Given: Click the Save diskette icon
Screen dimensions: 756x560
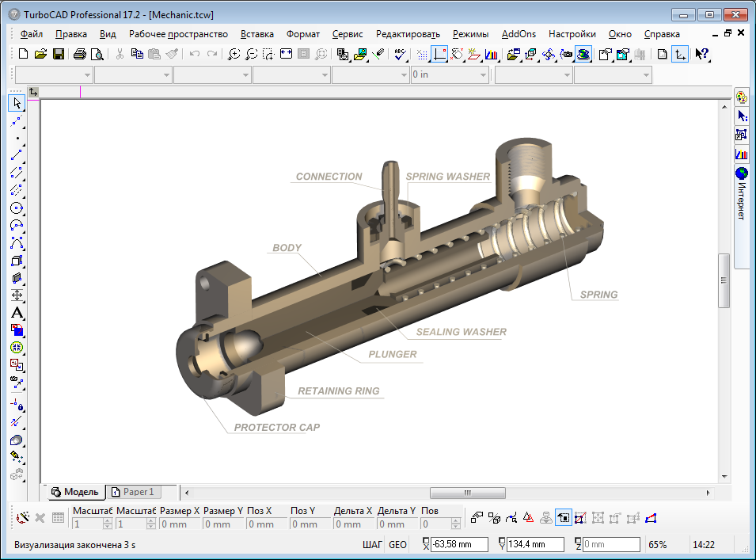Looking at the screenshot, I should pyautogui.click(x=58, y=54).
